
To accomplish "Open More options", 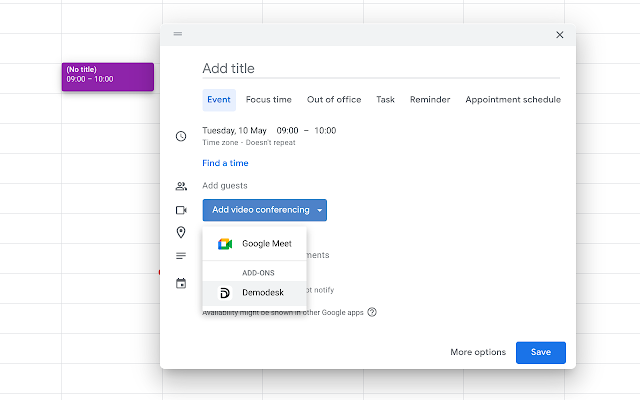I will coord(478,352).
